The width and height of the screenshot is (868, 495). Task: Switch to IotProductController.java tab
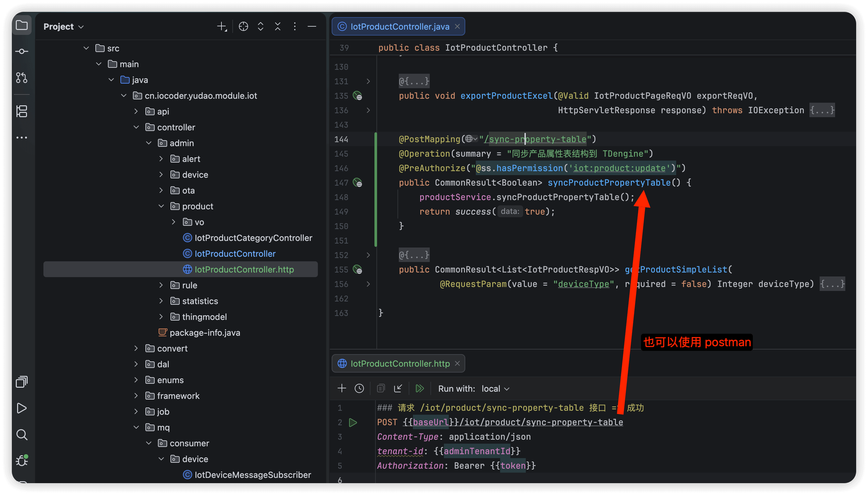(399, 27)
